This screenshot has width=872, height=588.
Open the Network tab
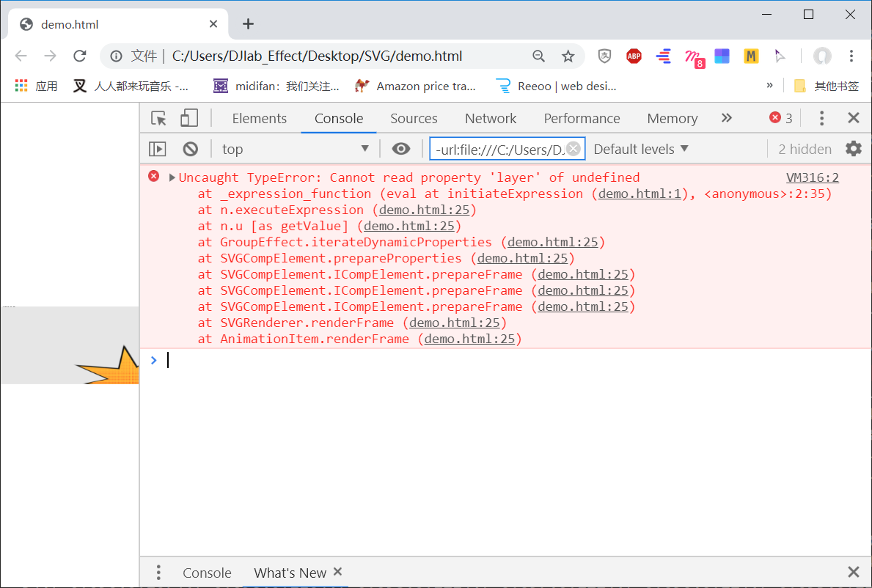491,118
